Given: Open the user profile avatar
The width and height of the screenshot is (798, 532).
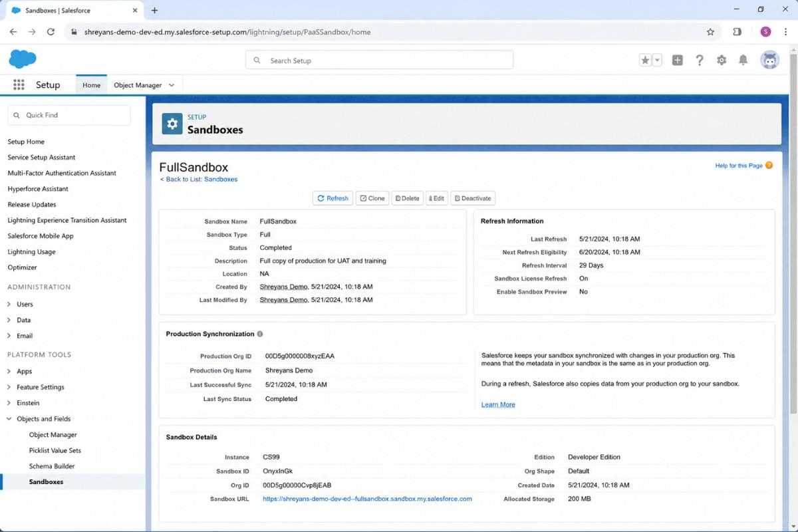Looking at the screenshot, I should [x=769, y=60].
